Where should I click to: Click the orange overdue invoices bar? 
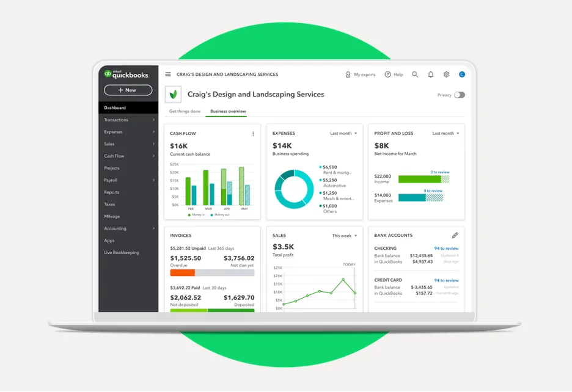pos(182,273)
